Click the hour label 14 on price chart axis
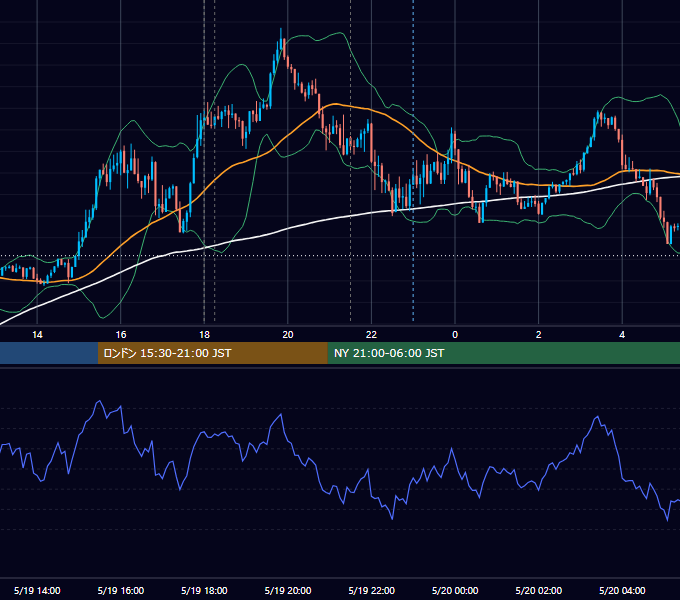Image resolution: width=680 pixels, height=600 pixels. click(37, 335)
